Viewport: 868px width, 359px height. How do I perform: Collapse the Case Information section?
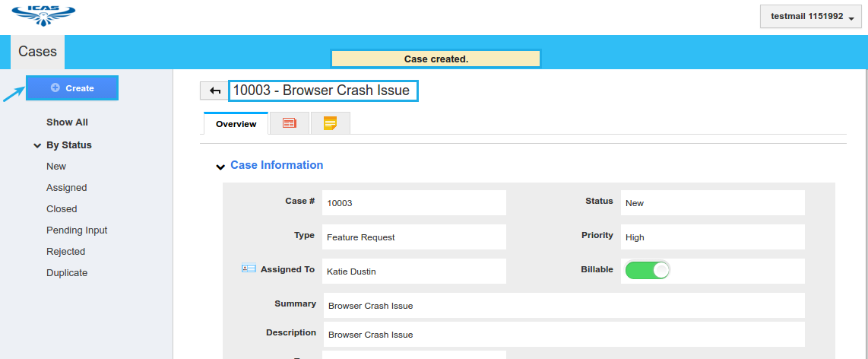click(220, 167)
